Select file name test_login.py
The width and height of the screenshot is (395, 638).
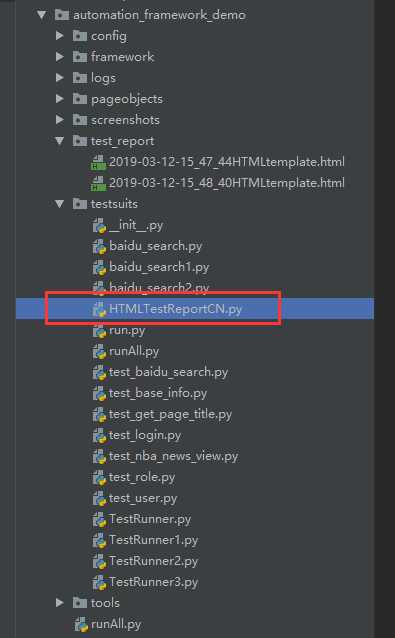[x=145, y=436]
